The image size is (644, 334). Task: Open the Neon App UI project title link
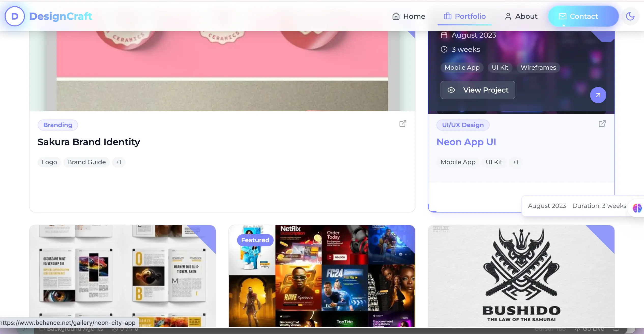click(x=466, y=142)
